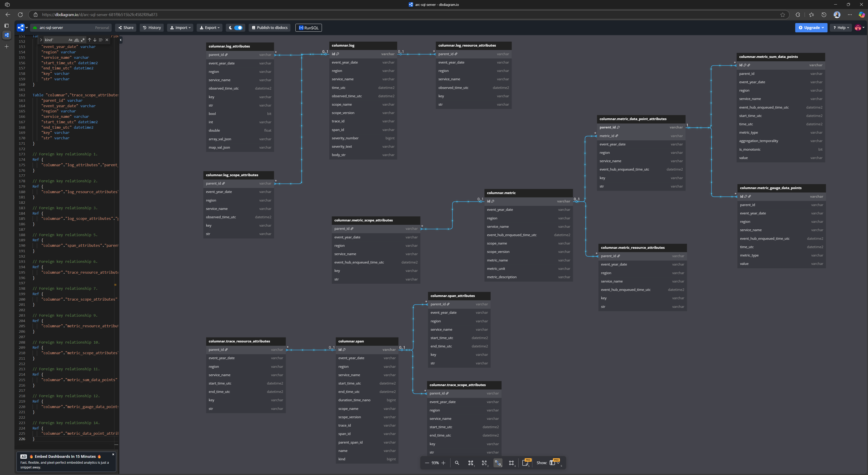This screenshot has height=475, width=868.
Task: Select the dbdiagram vertical tab icon
Action: (x=6, y=35)
